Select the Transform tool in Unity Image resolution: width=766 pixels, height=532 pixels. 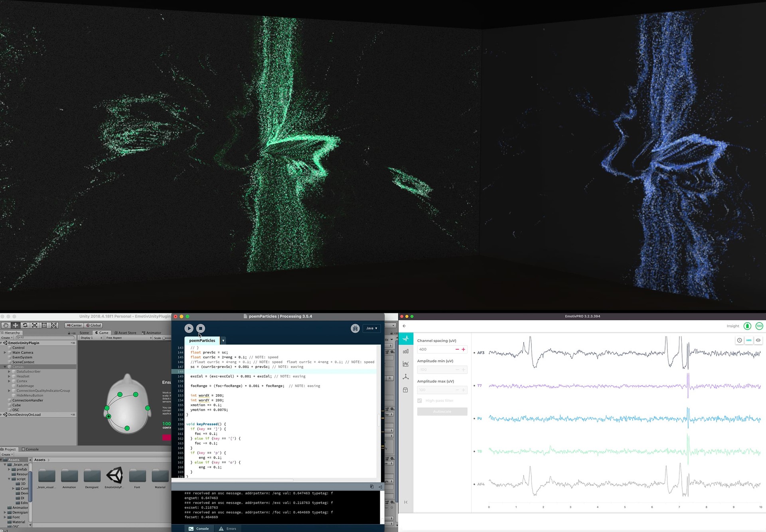click(54, 325)
